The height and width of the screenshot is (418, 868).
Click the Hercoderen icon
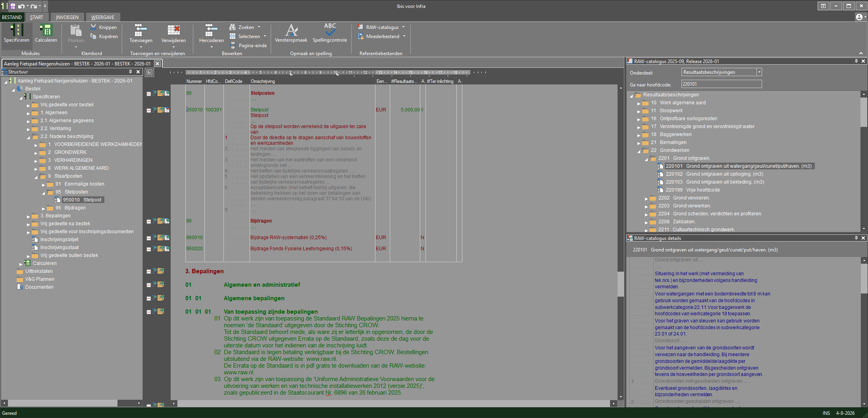(x=211, y=30)
